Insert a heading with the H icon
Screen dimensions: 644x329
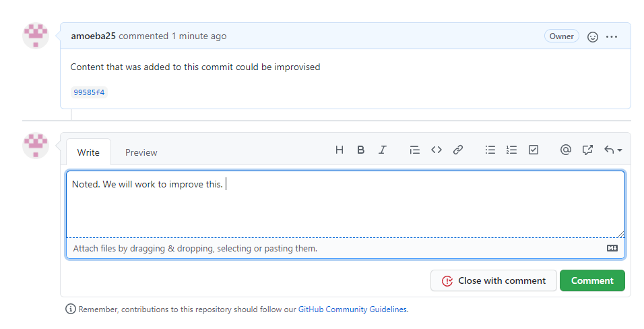(x=340, y=150)
